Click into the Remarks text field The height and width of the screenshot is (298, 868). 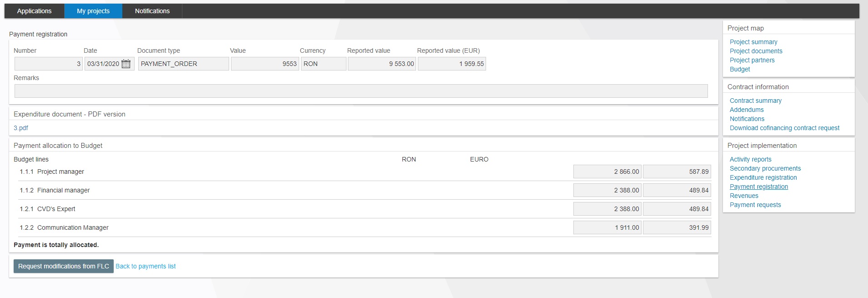(x=361, y=91)
